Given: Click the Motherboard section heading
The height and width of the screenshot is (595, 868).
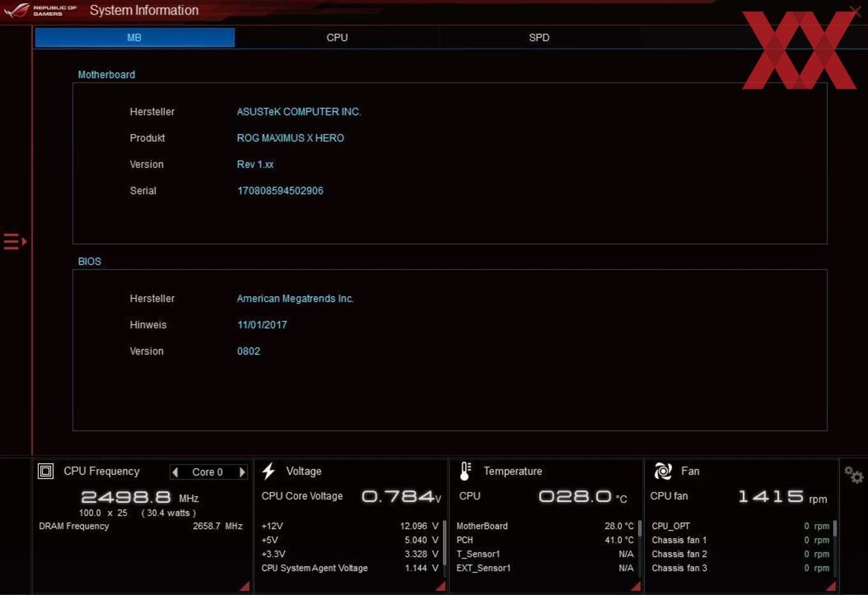Looking at the screenshot, I should (107, 75).
